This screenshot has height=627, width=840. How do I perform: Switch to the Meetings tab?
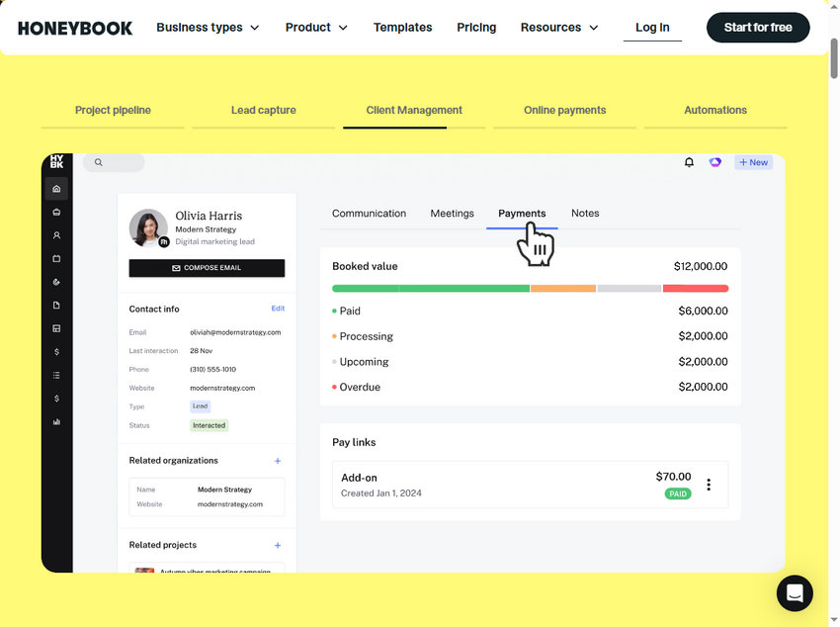(x=452, y=213)
